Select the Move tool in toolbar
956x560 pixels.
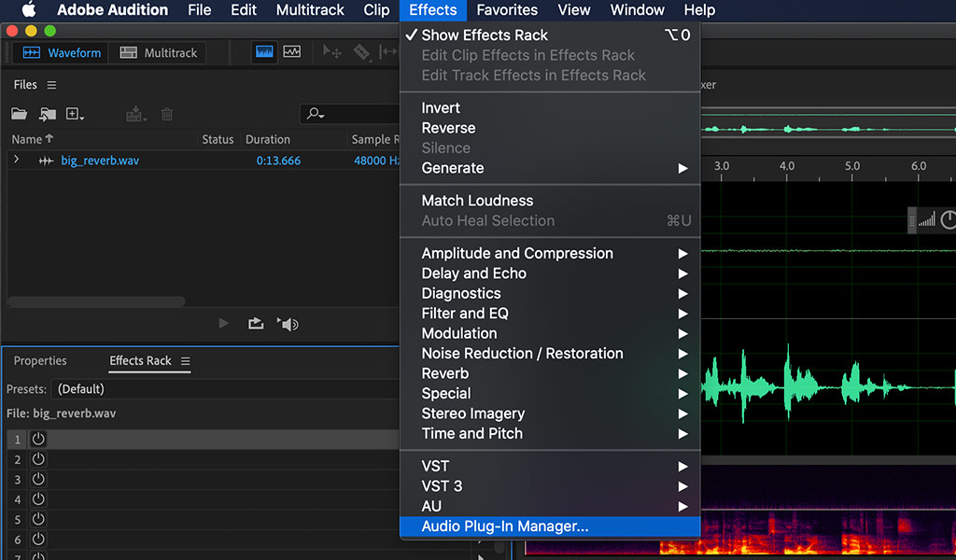[x=332, y=52]
